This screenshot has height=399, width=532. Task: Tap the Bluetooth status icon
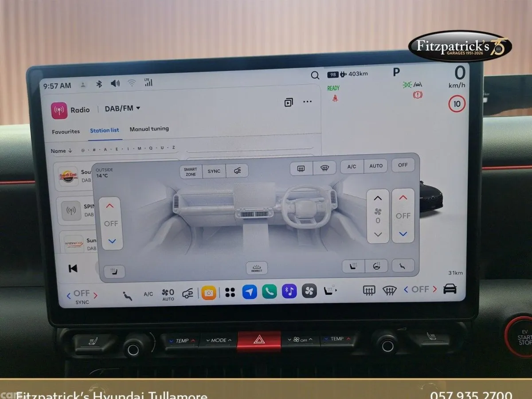[x=99, y=84]
